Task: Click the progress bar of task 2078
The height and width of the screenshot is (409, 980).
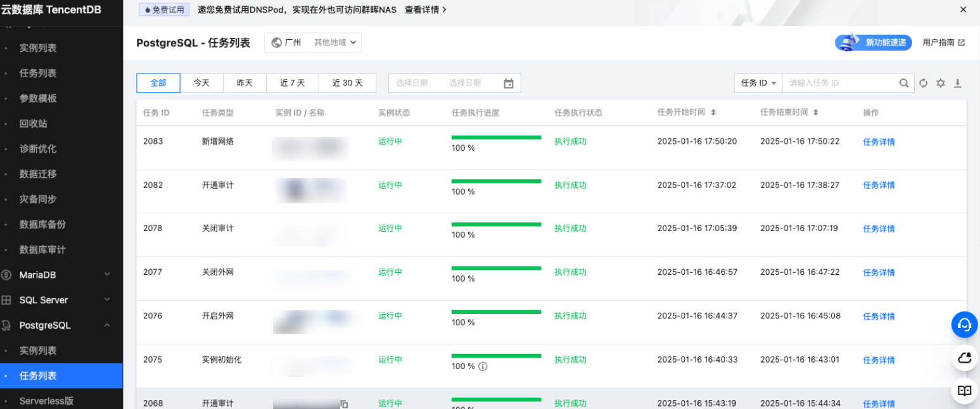Action: coord(496,224)
